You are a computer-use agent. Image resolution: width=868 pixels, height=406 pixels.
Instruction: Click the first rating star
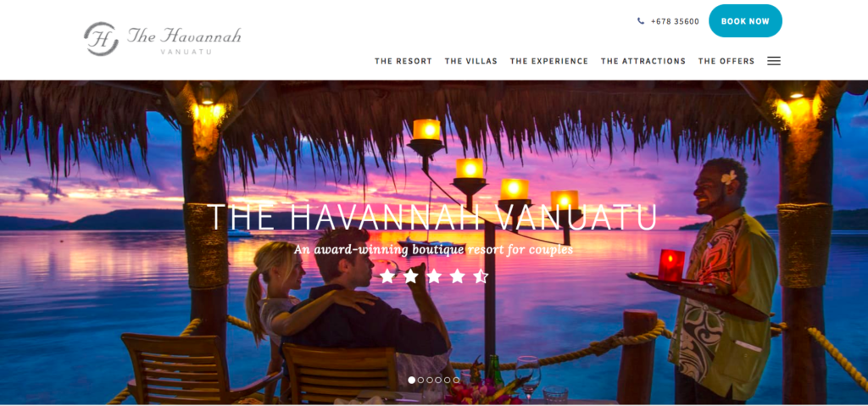click(x=387, y=275)
